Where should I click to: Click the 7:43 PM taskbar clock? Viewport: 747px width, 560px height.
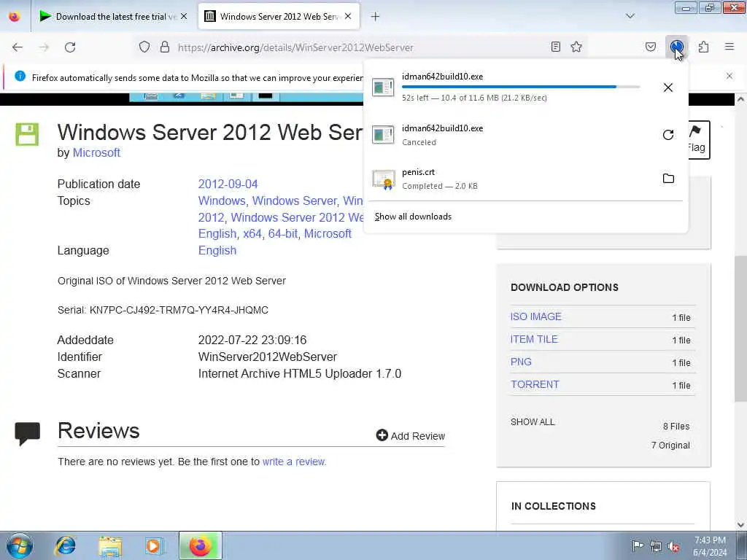(710, 546)
